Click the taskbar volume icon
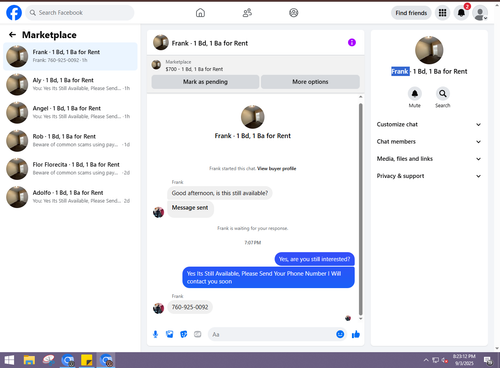This screenshot has height=368, width=500. click(x=445, y=360)
